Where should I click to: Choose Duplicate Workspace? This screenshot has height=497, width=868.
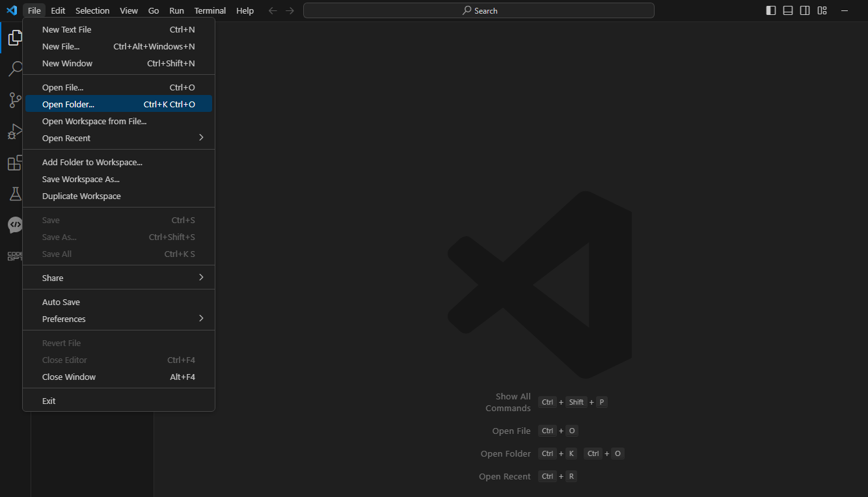tap(118, 196)
